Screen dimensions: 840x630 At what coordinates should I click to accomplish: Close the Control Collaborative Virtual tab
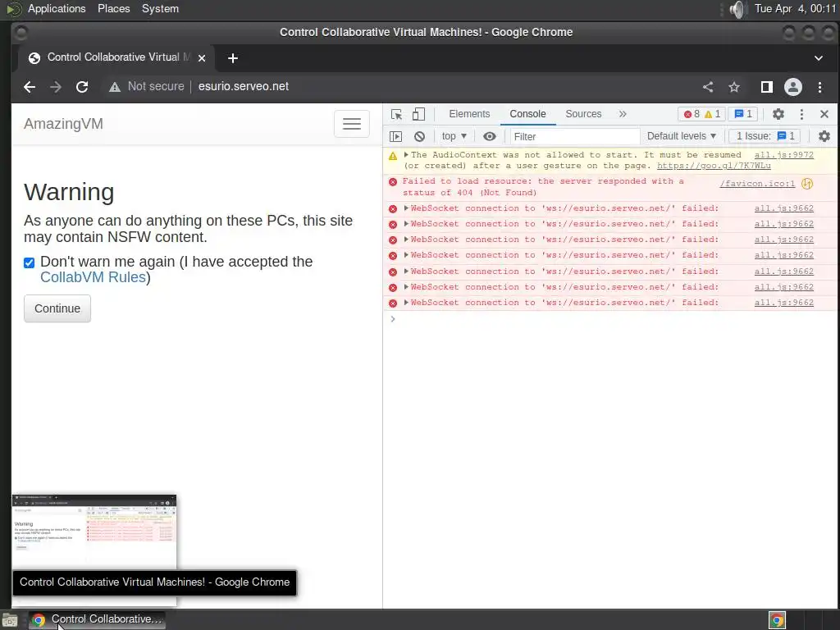click(x=202, y=58)
